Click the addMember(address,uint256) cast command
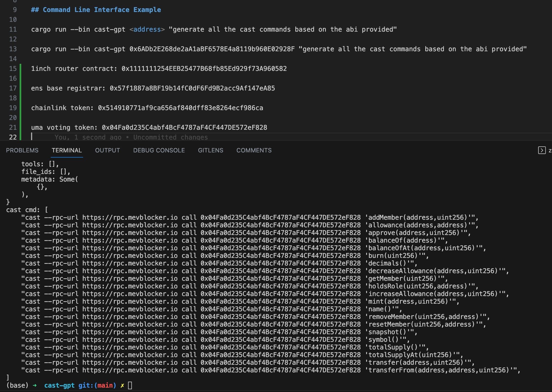The height and width of the screenshot is (392, 552). tap(250, 218)
